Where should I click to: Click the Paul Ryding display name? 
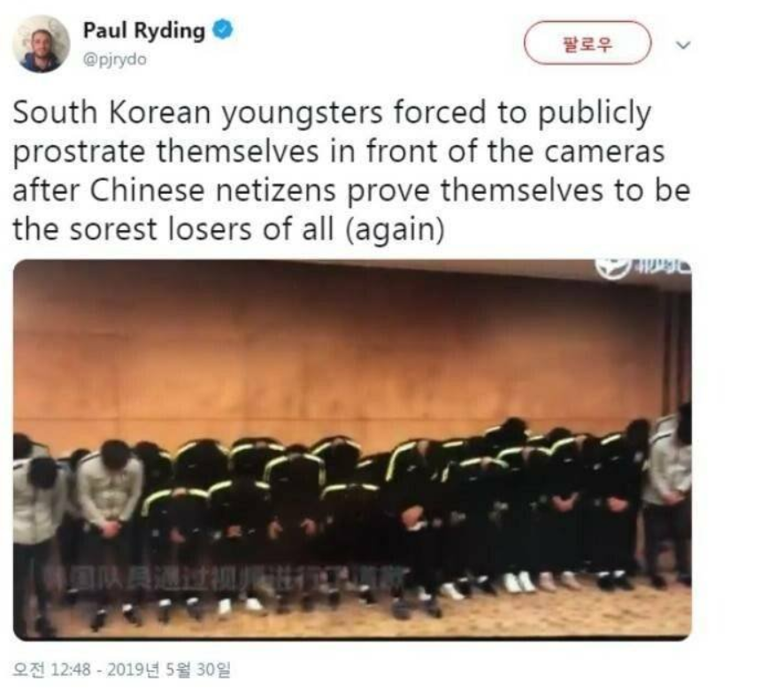click(144, 30)
